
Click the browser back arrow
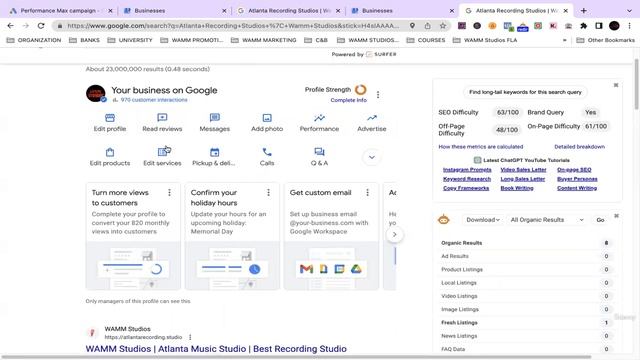[11, 26]
